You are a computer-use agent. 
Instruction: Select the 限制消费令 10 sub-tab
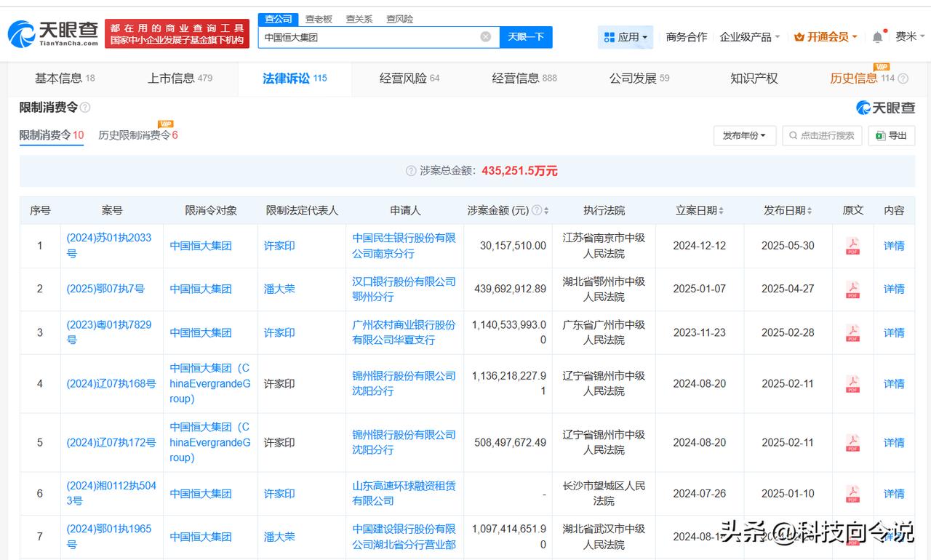click(x=52, y=135)
